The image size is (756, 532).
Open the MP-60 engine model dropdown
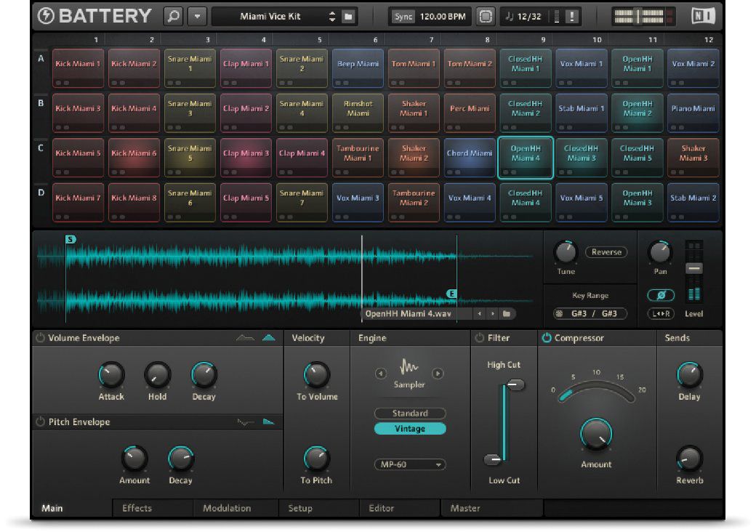[410, 464]
